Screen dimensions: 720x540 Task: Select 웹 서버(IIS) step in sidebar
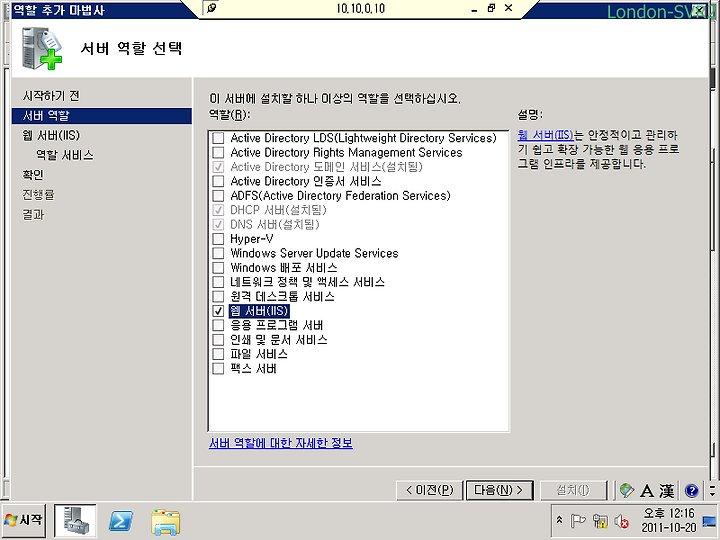coord(51,135)
